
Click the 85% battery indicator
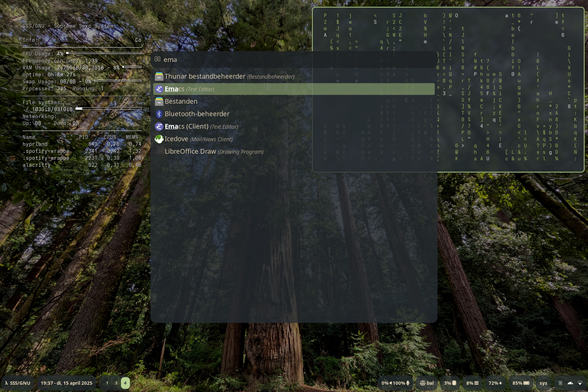pos(521,383)
